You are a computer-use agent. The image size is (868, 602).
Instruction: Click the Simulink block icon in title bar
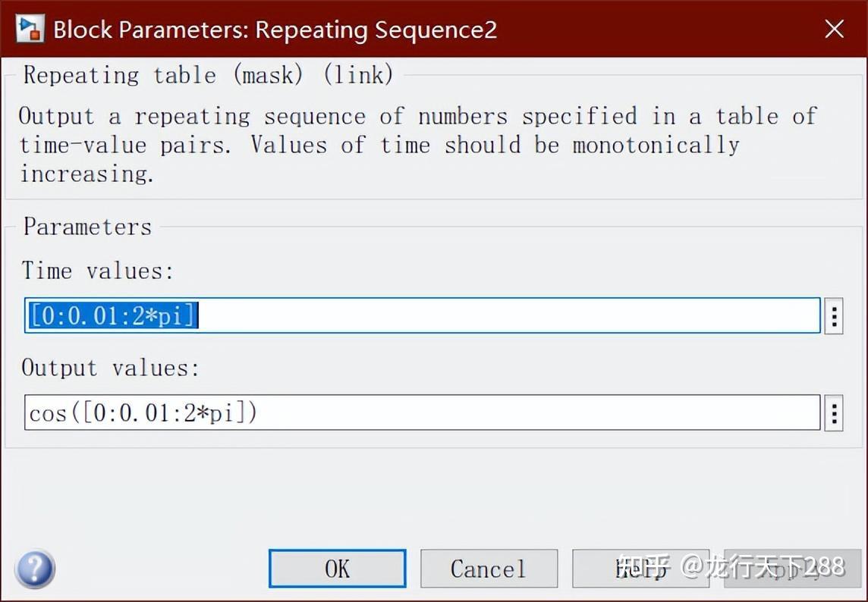pos(29,30)
